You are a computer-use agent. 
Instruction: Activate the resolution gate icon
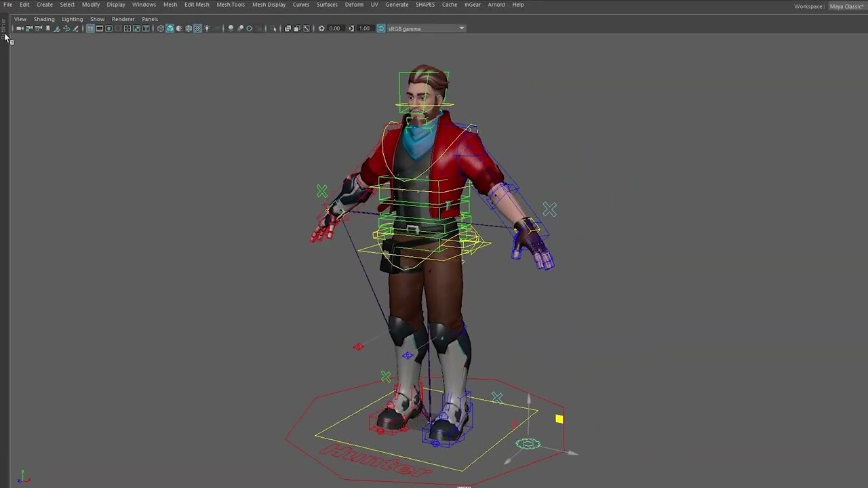[108, 28]
